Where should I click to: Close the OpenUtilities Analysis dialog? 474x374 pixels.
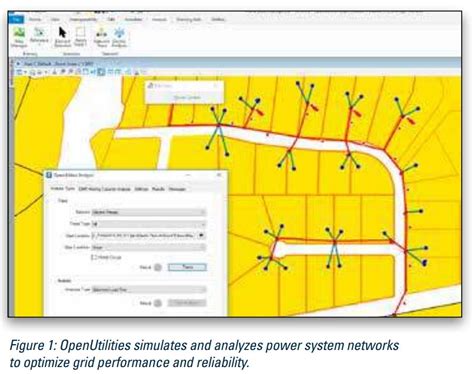click(x=219, y=175)
